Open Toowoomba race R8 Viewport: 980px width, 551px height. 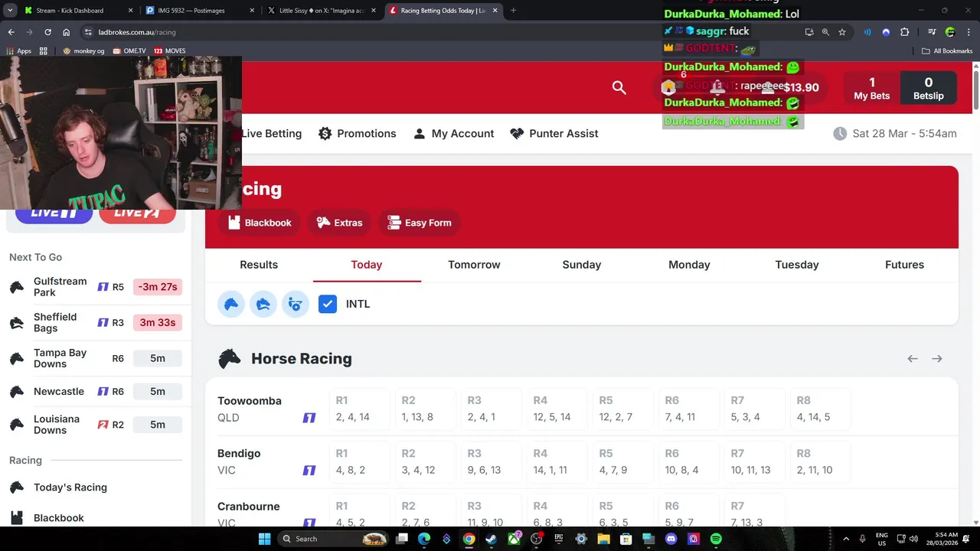[x=820, y=409]
